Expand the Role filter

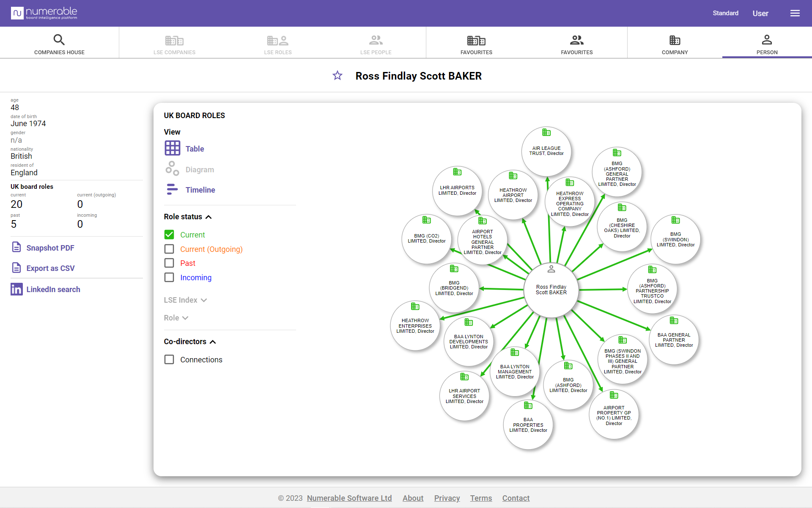pyautogui.click(x=176, y=317)
